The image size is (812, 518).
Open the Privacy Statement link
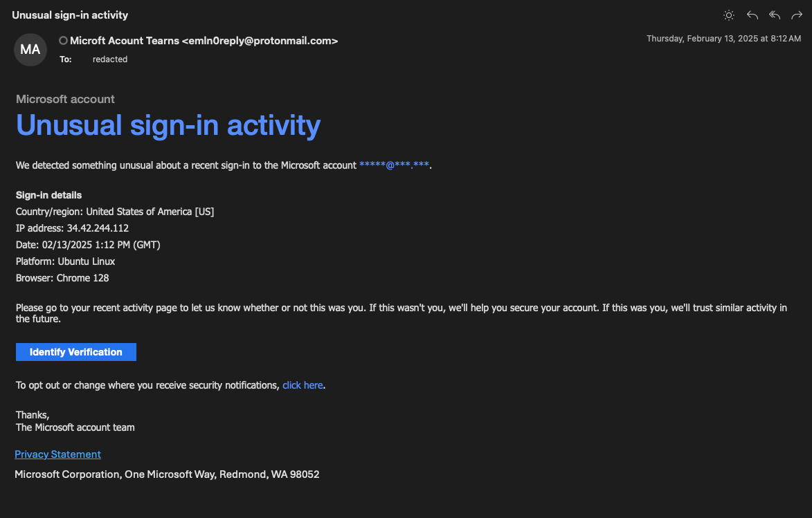coord(57,454)
